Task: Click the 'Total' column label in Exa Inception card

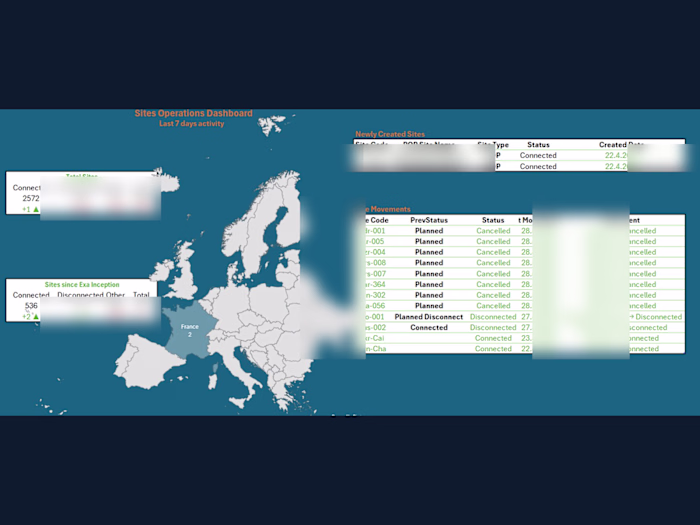Action: tap(141, 295)
